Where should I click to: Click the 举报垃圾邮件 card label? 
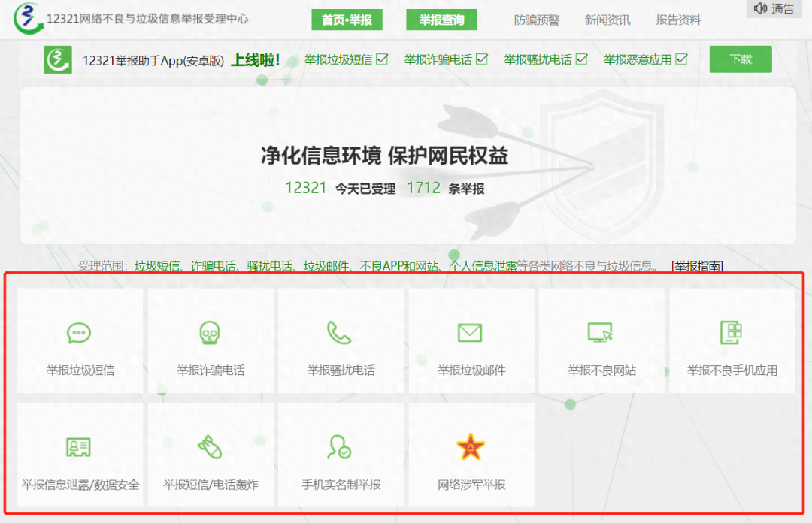coord(471,370)
